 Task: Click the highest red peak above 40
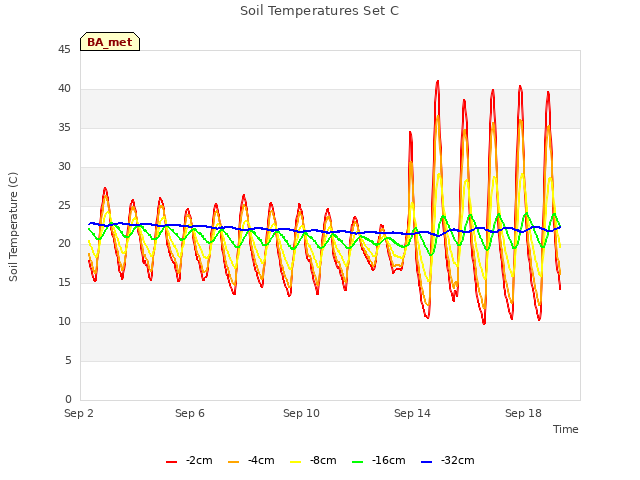point(438,81)
